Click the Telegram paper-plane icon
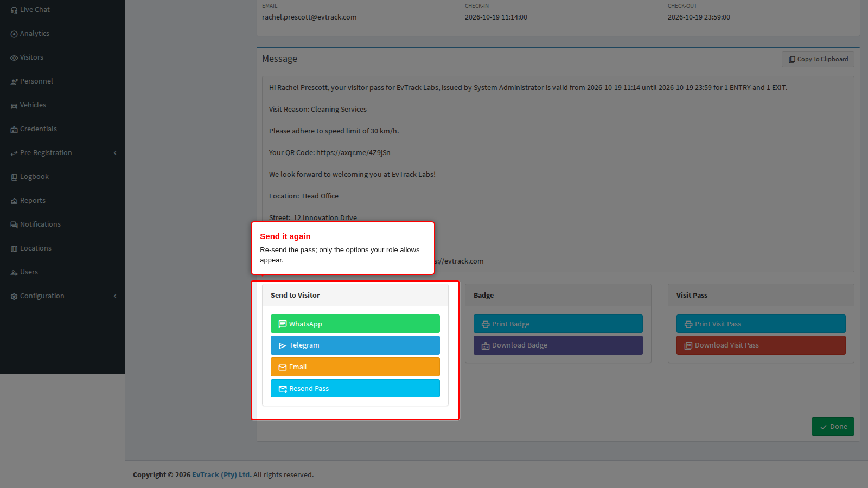Screen dimensions: 868x488 283,345
